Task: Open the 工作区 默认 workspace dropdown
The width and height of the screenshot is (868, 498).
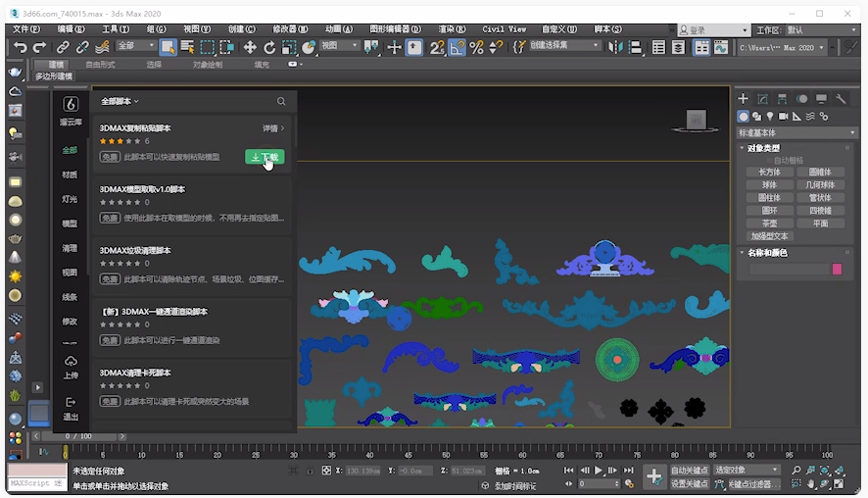Action: (822, 30)
